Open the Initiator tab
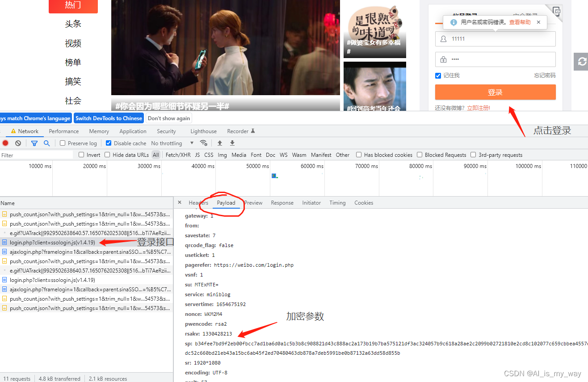Screen dimensions: 588x382 [311, 202]
